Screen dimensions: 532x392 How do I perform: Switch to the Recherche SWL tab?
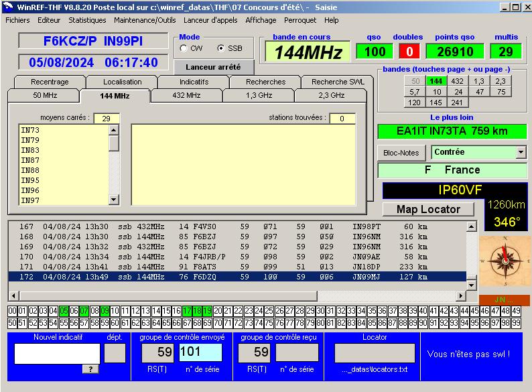click(x=338, y=82)
